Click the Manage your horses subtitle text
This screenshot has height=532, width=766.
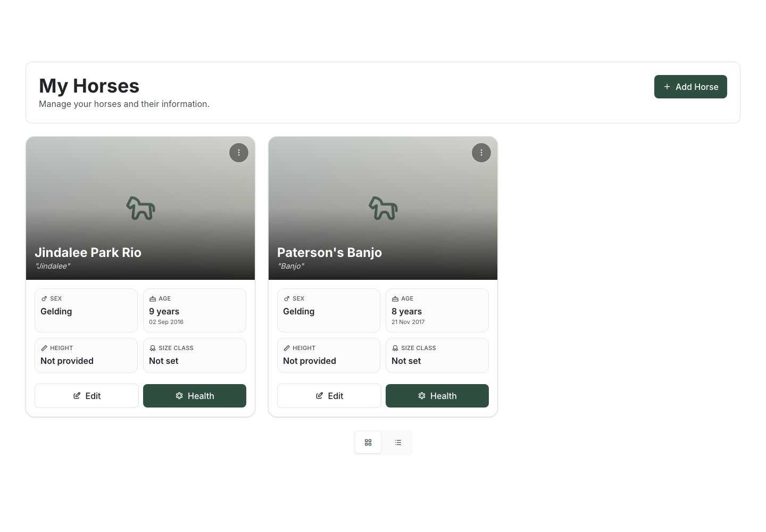[x=124, y=104]
